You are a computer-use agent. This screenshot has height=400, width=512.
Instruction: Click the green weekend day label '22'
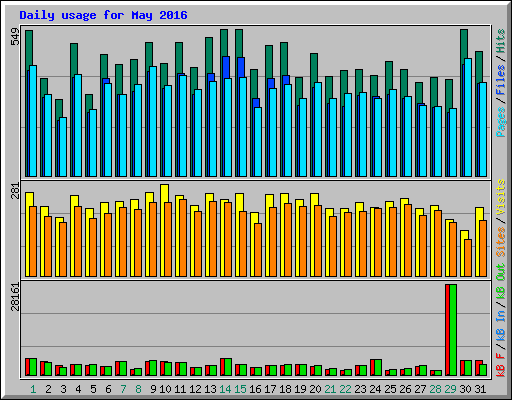[x=345, y=389]
